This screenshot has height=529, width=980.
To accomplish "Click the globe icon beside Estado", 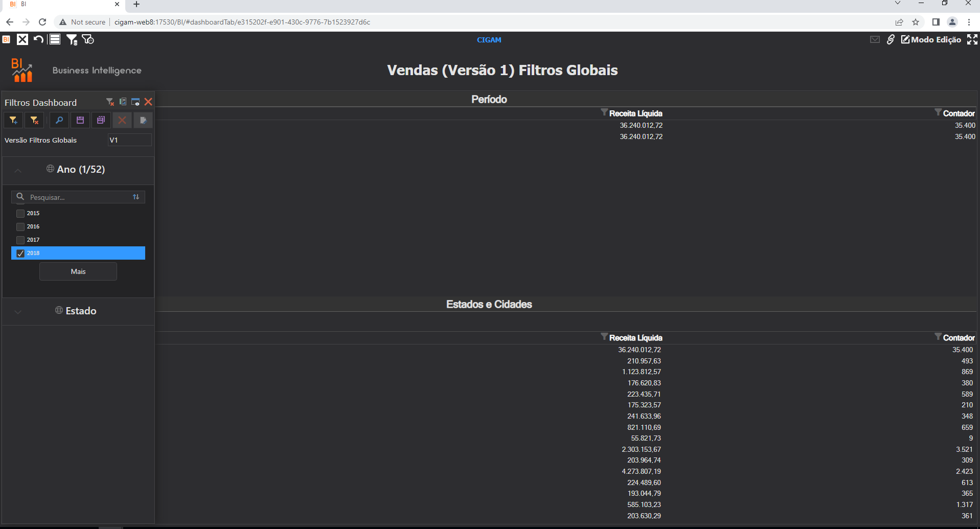I will point(59,310).
